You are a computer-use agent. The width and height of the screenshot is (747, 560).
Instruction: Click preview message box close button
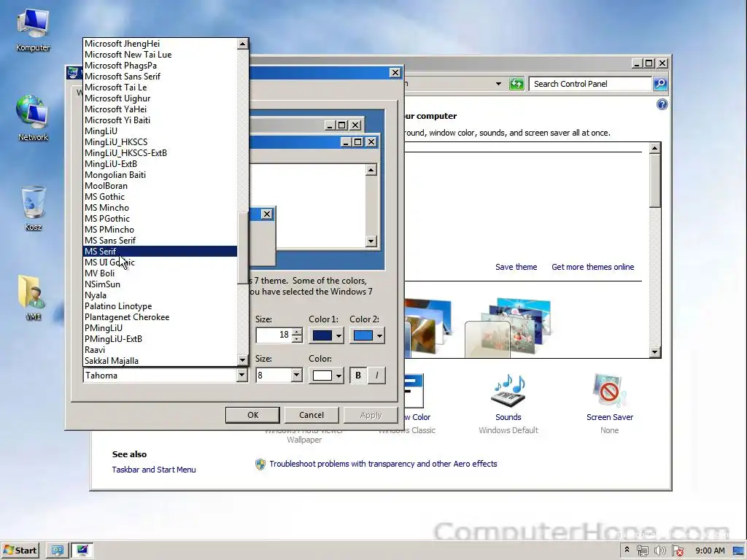tap(267, 214)
